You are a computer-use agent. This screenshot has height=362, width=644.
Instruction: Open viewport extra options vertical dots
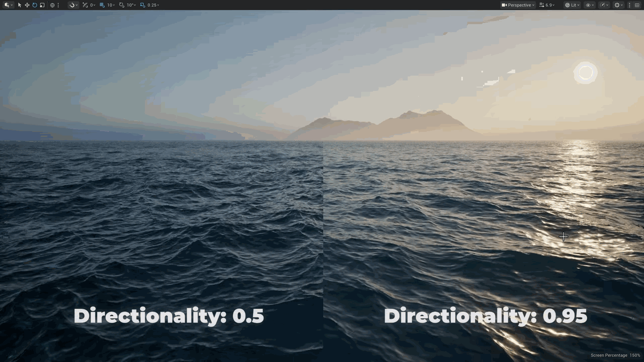click(630, 5)
